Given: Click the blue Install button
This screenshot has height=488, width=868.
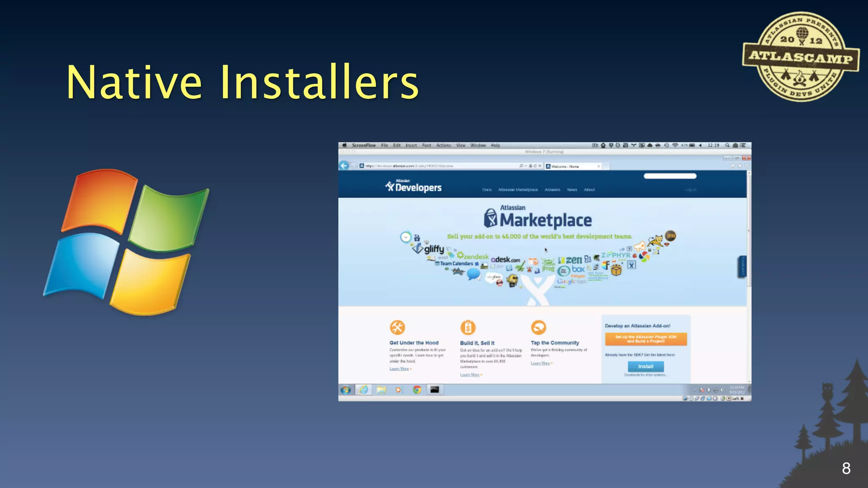Looking at the screenshot, I should (645, 366).
